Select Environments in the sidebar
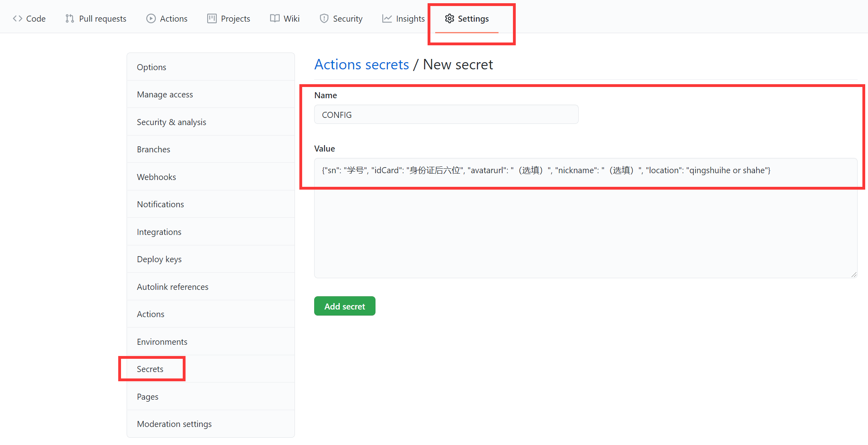The height and width of the screenshot is (445, 868). coord(162,342)
